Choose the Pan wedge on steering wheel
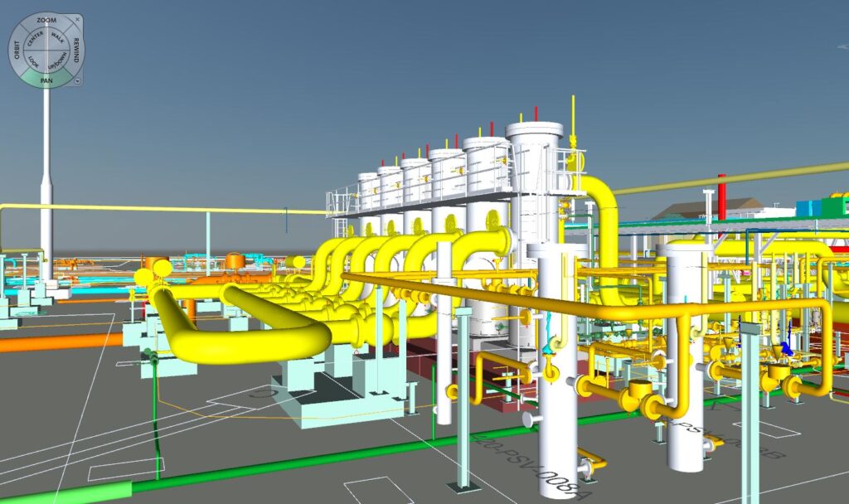849x504 pixels. click(46, 80)
